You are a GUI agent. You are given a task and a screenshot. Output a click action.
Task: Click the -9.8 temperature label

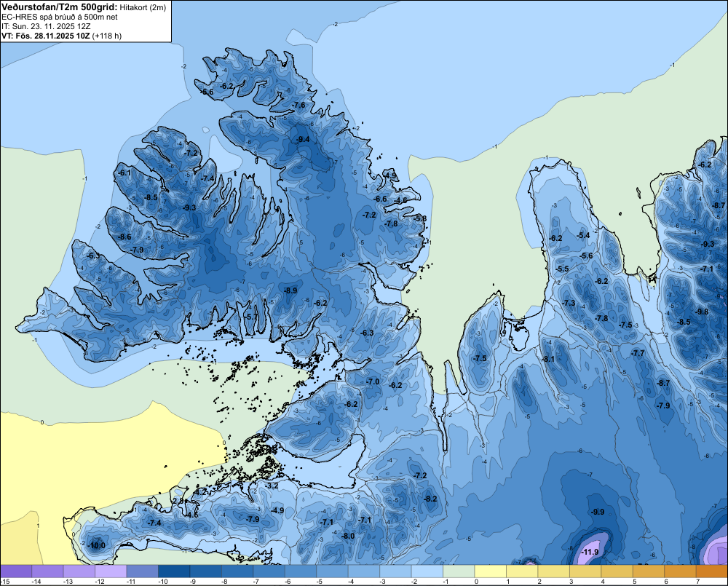[703, 312]
